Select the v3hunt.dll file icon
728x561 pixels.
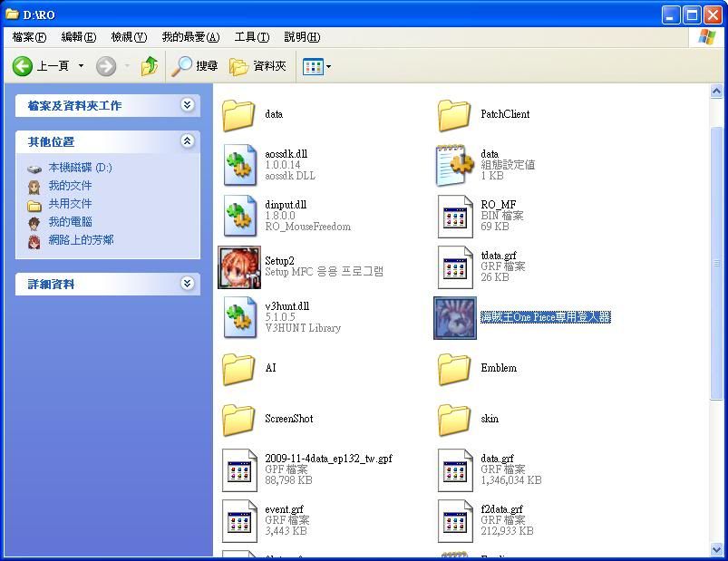[239, 317]
